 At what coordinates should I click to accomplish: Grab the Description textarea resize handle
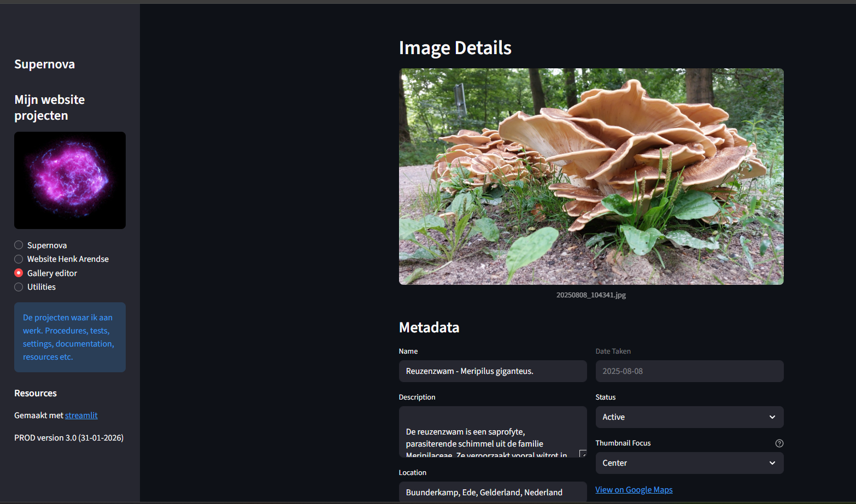583,454
